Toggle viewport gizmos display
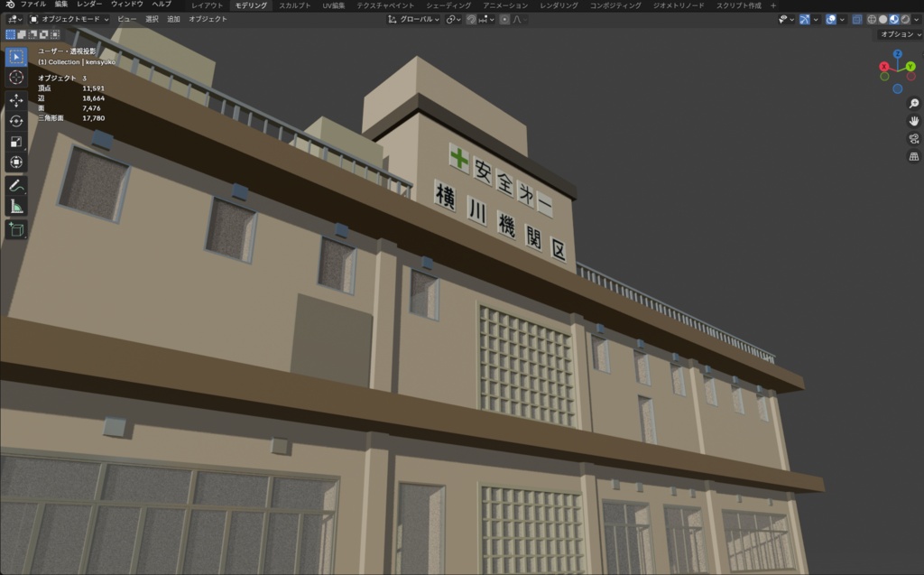This screenshot has width=924, height=575. pyautogui.click(x=804, y=20)
